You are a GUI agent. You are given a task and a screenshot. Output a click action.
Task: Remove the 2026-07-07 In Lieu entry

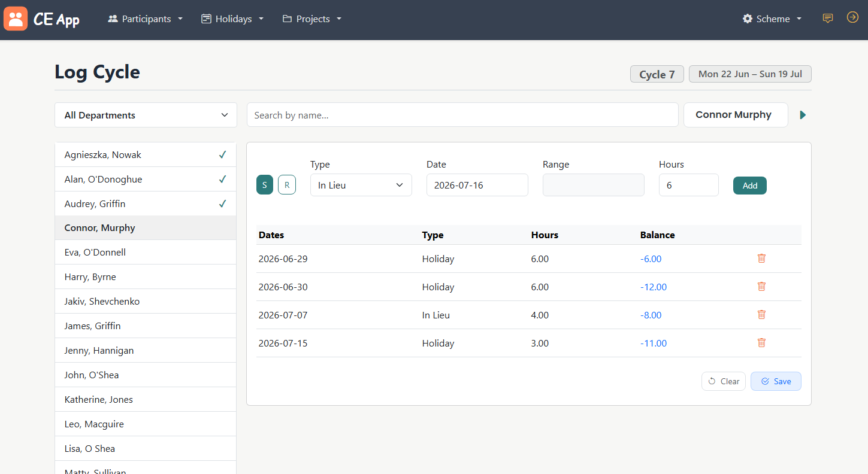click(761, 315)
